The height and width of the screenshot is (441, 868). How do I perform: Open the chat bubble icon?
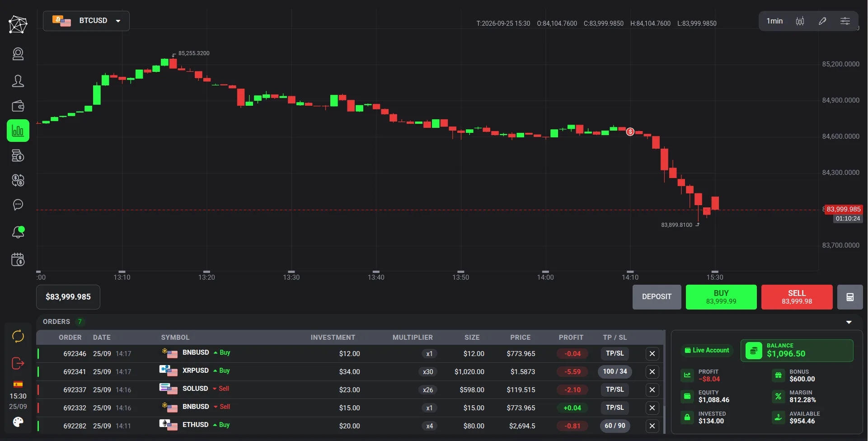tap(18, 205)
